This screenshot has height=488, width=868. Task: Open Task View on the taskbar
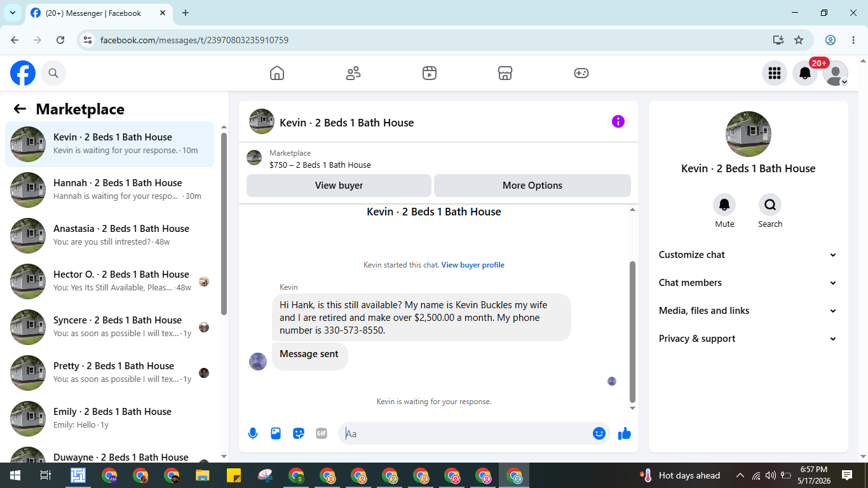pyautogui.click(x=46, y=475)
